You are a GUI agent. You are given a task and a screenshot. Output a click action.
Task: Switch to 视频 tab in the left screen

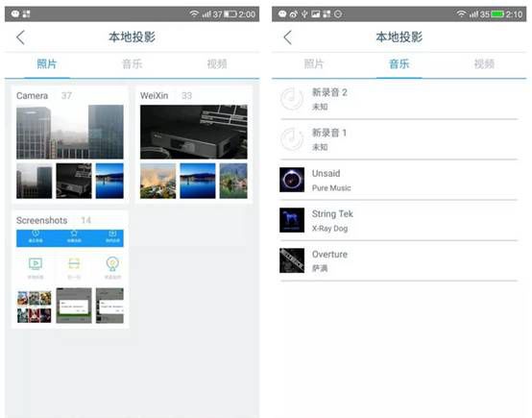(217, 63)
